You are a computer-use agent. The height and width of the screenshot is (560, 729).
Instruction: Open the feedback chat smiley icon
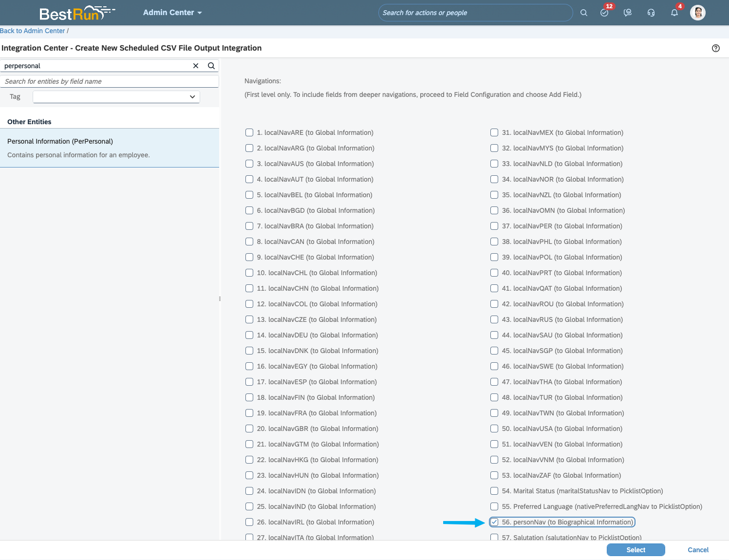click(x=628, y=13)
